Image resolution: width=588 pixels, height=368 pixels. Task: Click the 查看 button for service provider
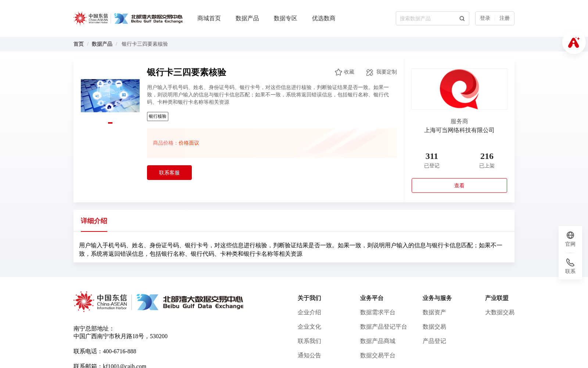click(459, 185)
